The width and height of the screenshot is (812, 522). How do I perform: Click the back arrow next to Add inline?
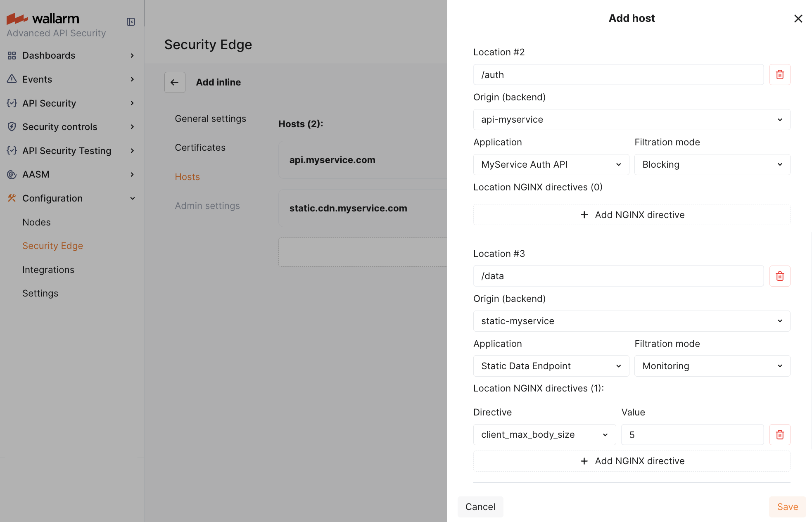pos(175,82)
